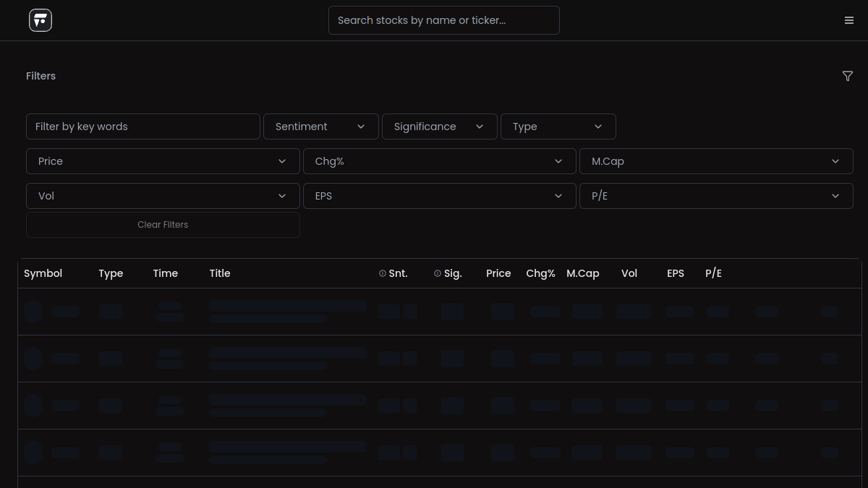Click the info icon beside Sig.
The height and width of the screenshot is (488, 868).
pyautogui.click(x=438, y=273)
